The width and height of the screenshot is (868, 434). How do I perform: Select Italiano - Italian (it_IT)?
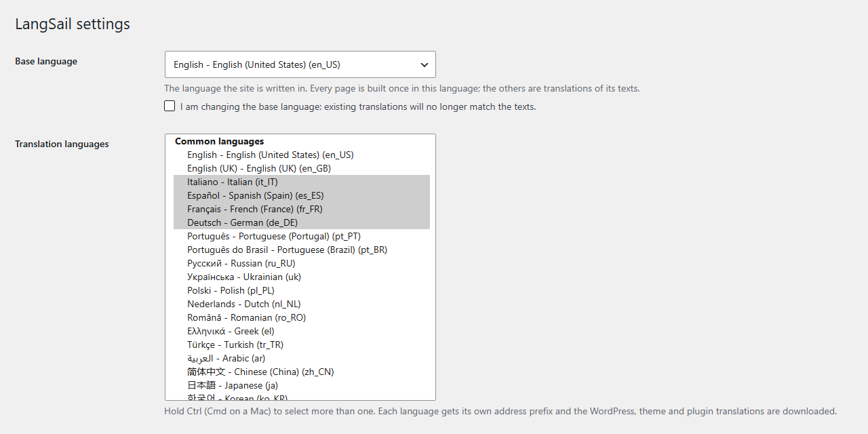302,182
